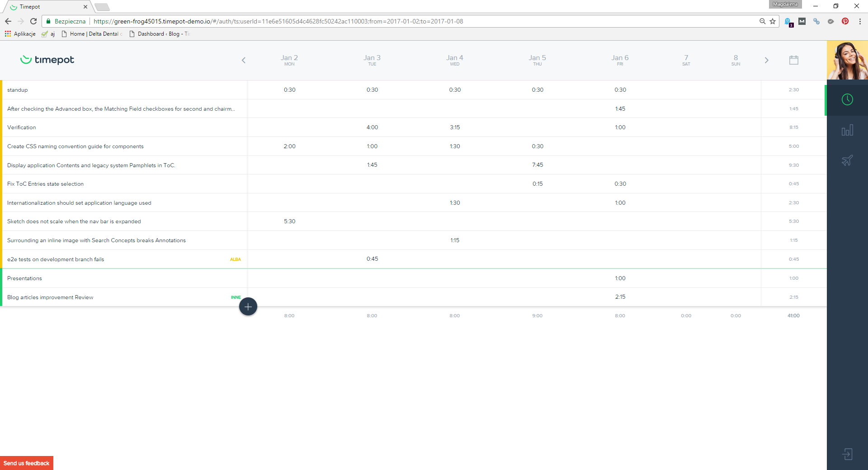
Task: Go to next week with right chevron
Action: pyautogui.click(x=766, y=60)
